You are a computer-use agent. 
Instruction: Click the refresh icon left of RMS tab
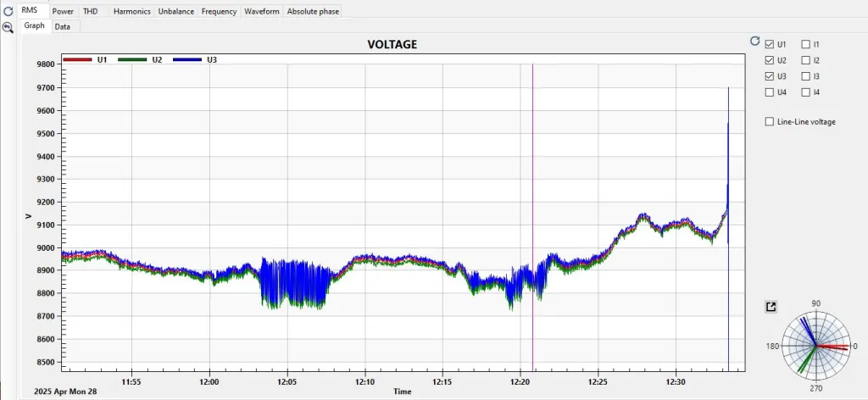pyautogui.click(x=8, y=11)
